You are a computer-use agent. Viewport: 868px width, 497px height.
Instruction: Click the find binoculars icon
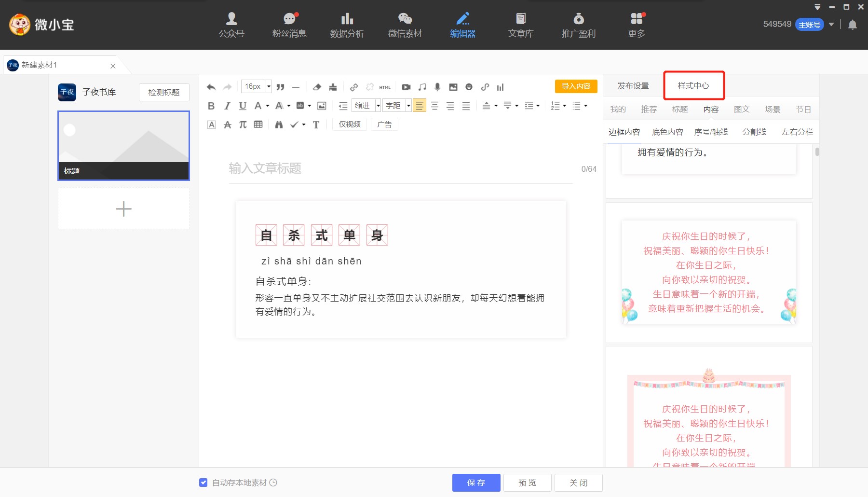[x=279, y=124]
